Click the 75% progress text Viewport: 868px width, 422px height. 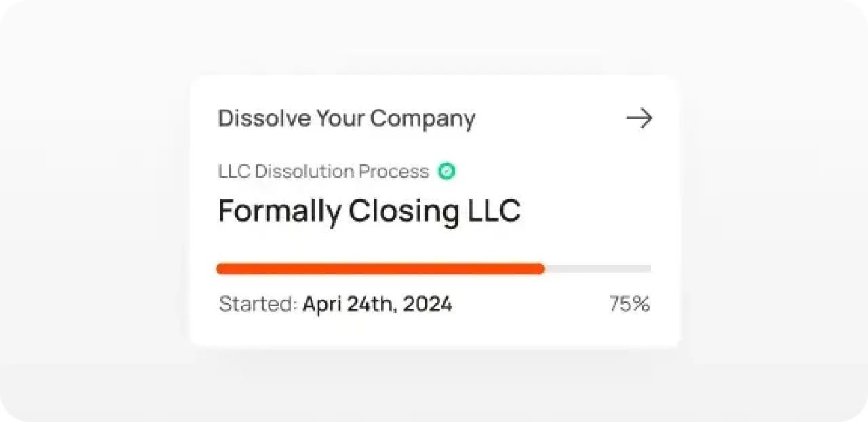pyautogui.click(x=629, y=304)
